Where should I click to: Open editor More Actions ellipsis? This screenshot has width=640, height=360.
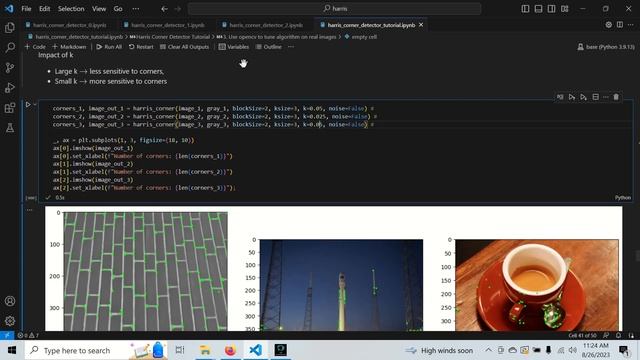631,25
